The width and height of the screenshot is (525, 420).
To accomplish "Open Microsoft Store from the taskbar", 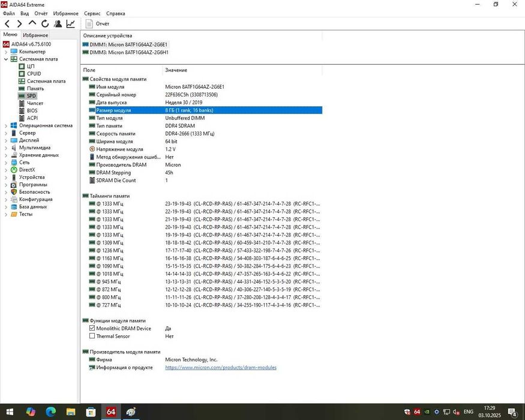I will pos(91,412).
